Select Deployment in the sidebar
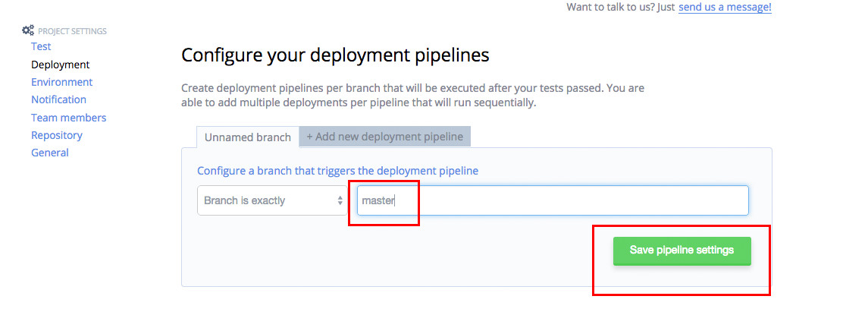The height and width of the screenshot is (334, 868). (60, 65)
